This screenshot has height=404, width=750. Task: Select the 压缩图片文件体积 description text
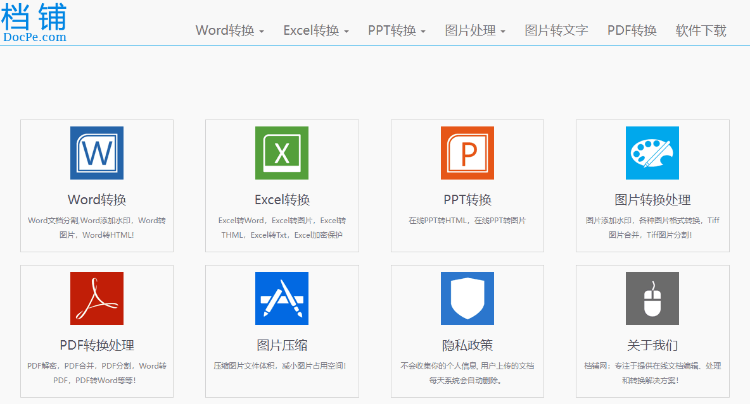280,366
